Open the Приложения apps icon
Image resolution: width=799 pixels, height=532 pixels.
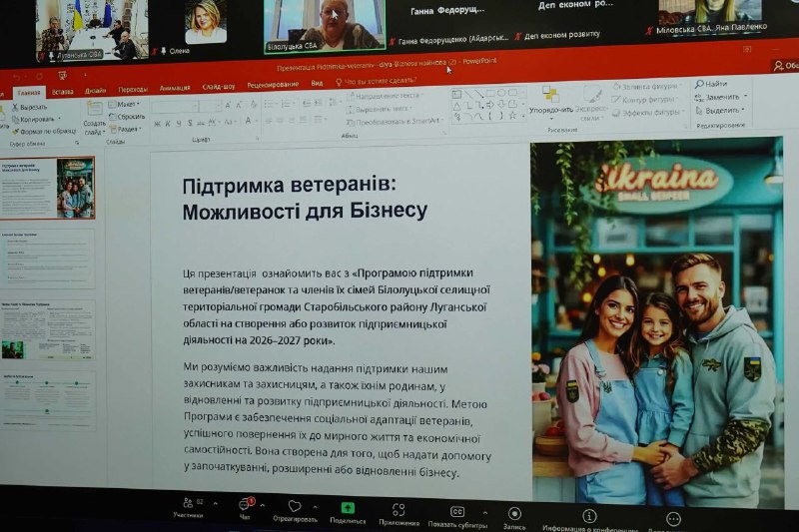point(399,511)
